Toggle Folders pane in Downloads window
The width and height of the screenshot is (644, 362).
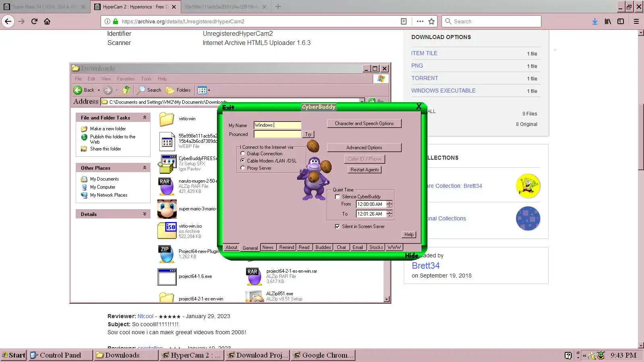pyautogui.click(x=178, y=90)
